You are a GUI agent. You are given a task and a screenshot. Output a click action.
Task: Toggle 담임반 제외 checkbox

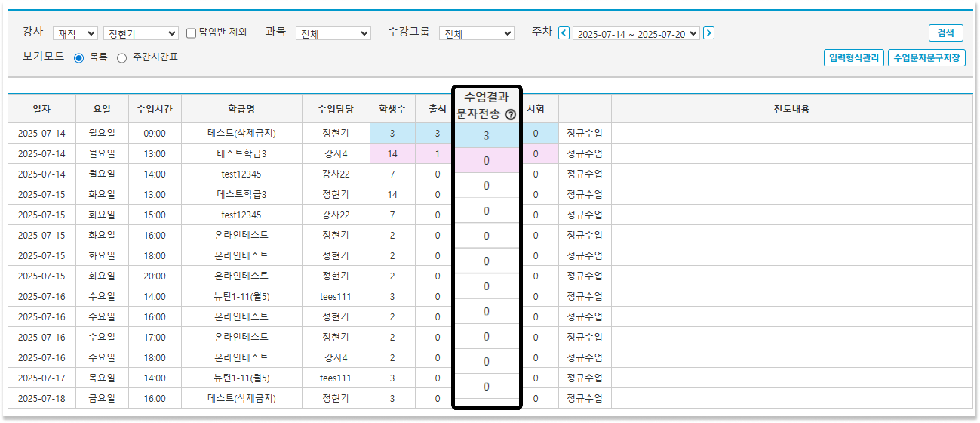191,34
